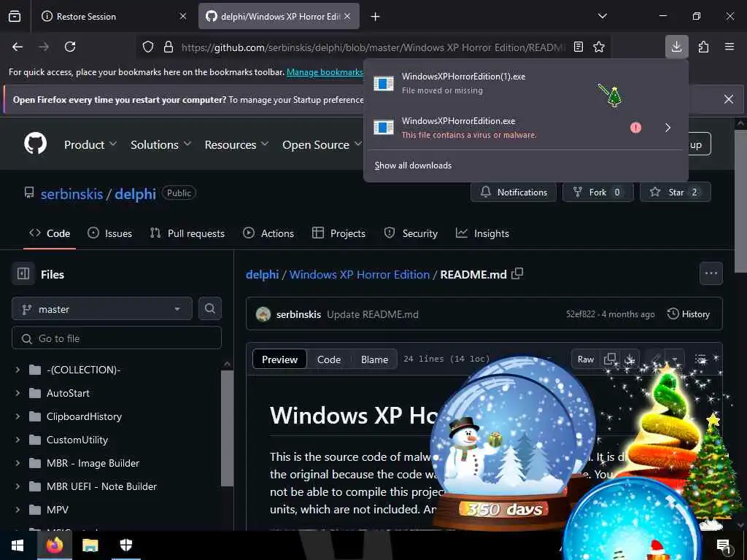Open the serbinskis profile link
Screen dimensions: 747x560
(x=72, y=194)
